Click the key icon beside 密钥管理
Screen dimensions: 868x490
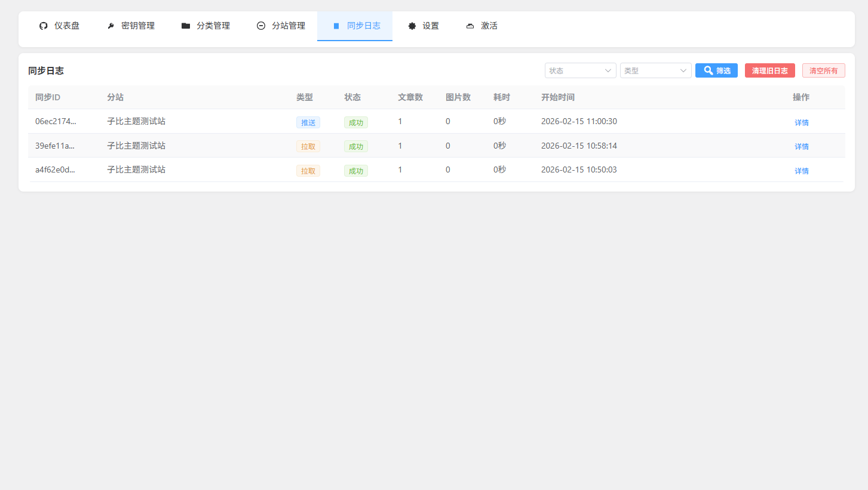coord(111,26)
